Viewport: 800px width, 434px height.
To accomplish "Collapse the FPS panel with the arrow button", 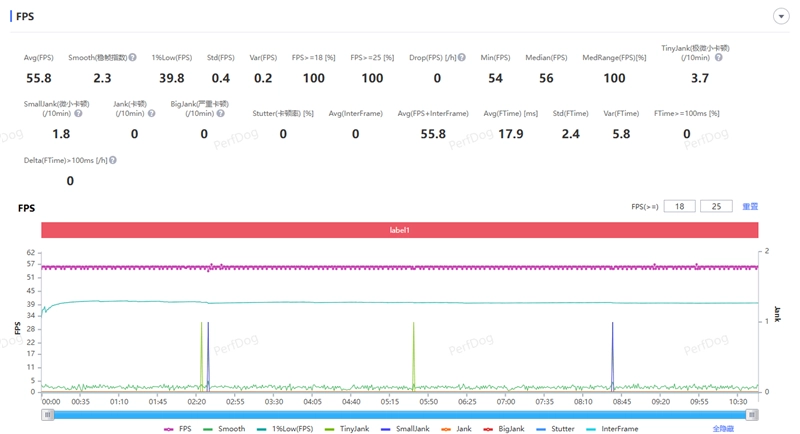I will (x=781, y=17).
